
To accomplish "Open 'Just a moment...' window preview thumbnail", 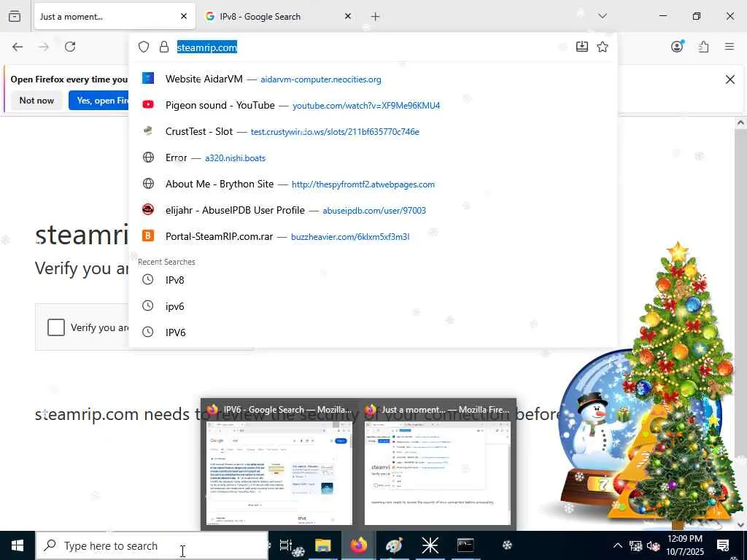I will (x=438, y=472).
